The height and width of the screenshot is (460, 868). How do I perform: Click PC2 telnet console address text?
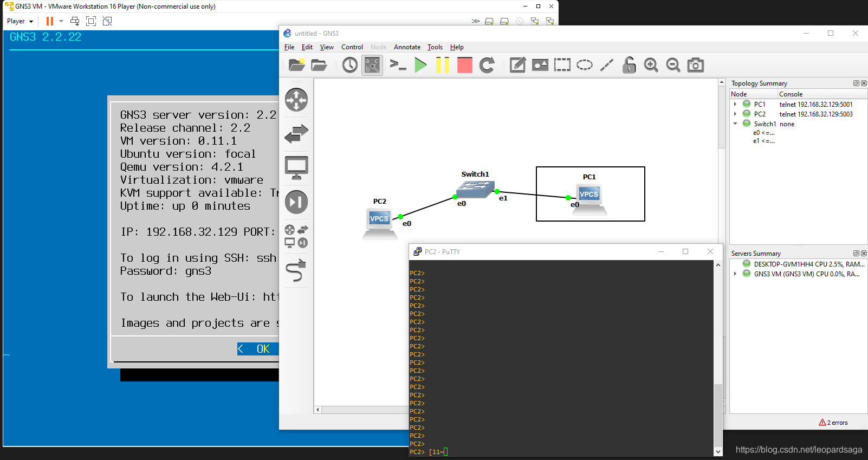point(815,114)
